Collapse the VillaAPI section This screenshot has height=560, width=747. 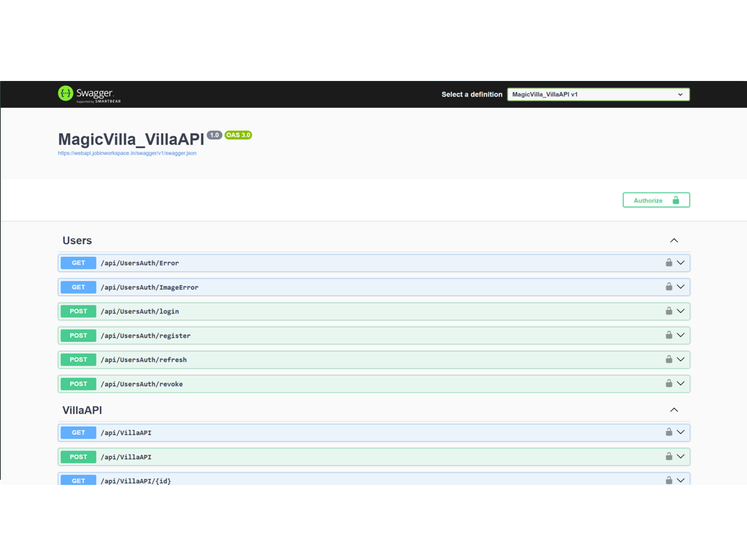673,410
